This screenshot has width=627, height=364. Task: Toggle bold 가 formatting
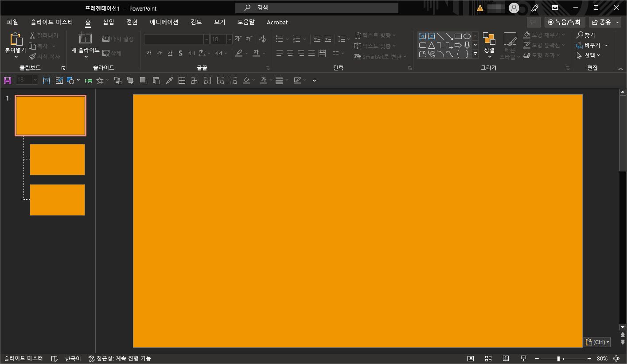[149, 53]
